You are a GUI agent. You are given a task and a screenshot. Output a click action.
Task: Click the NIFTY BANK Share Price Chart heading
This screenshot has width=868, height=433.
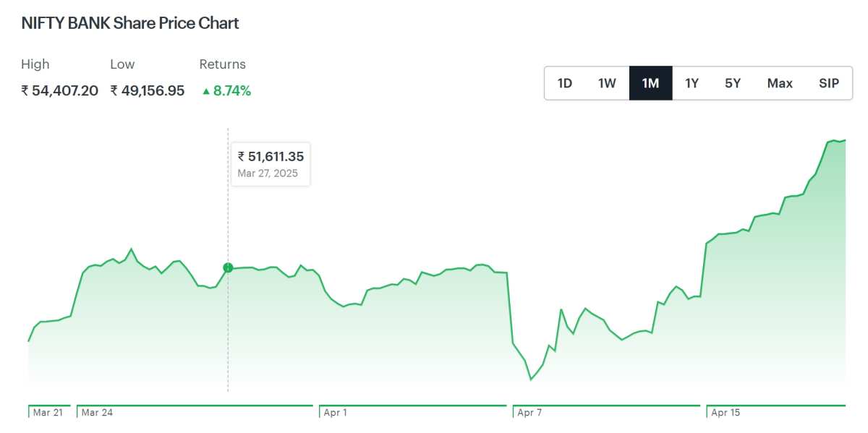tap(130, 23)
